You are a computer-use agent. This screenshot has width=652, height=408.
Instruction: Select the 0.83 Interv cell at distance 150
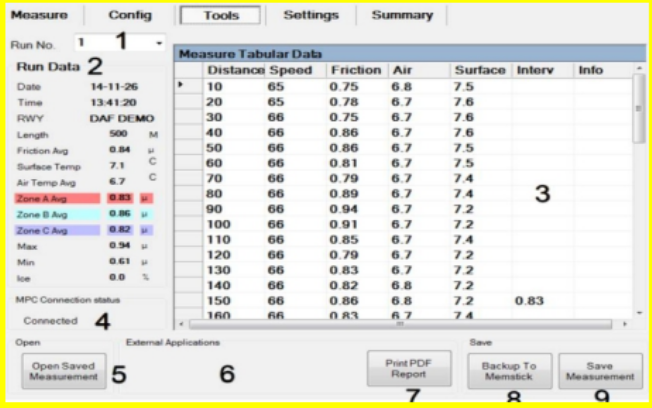[540, 300]
